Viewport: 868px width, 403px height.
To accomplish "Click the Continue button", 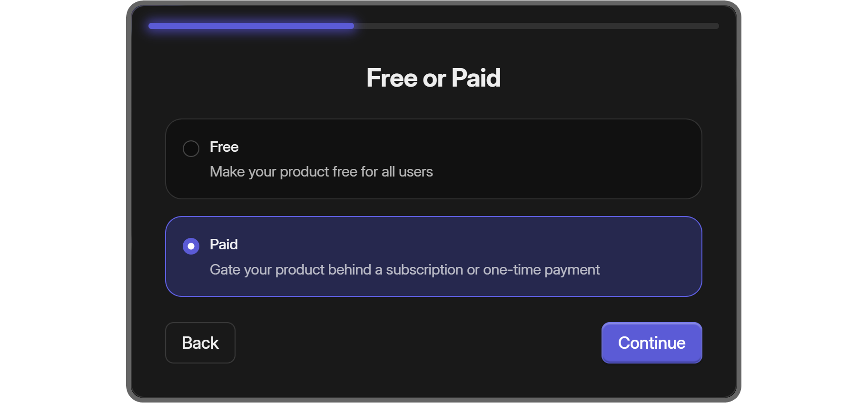I will coord(651,343).
